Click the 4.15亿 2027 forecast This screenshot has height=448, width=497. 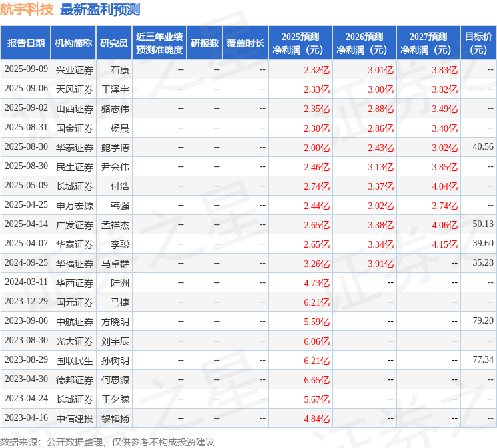click(444, 244)
